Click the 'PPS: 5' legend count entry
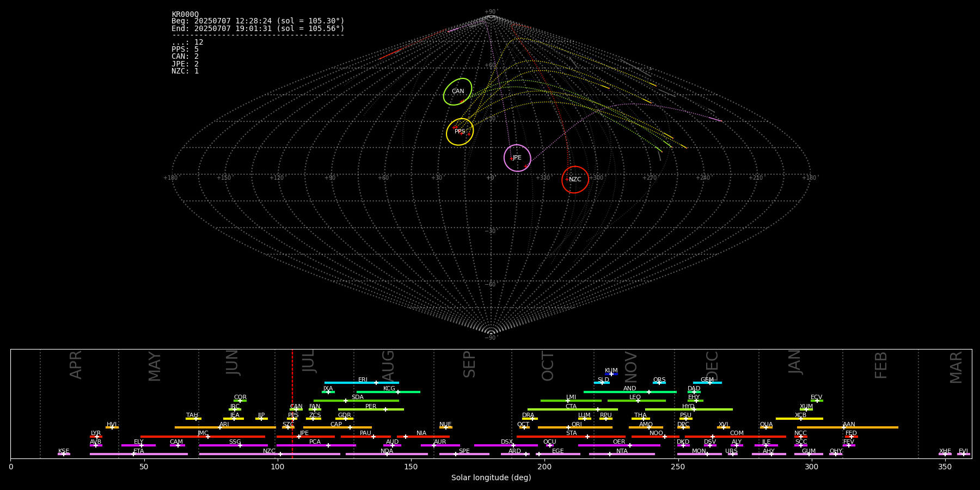The image size is (980, 490). (x=185, y=50)
